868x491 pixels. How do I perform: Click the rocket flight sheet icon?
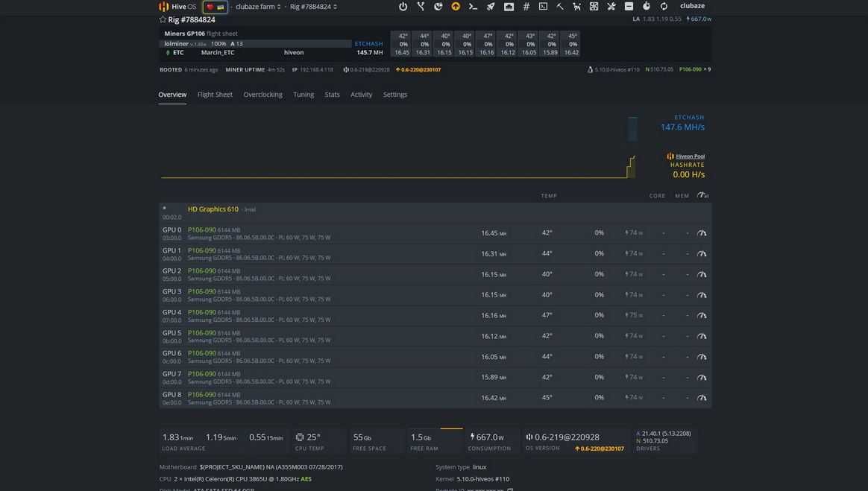pyautogui.click(x=491, y=7)
